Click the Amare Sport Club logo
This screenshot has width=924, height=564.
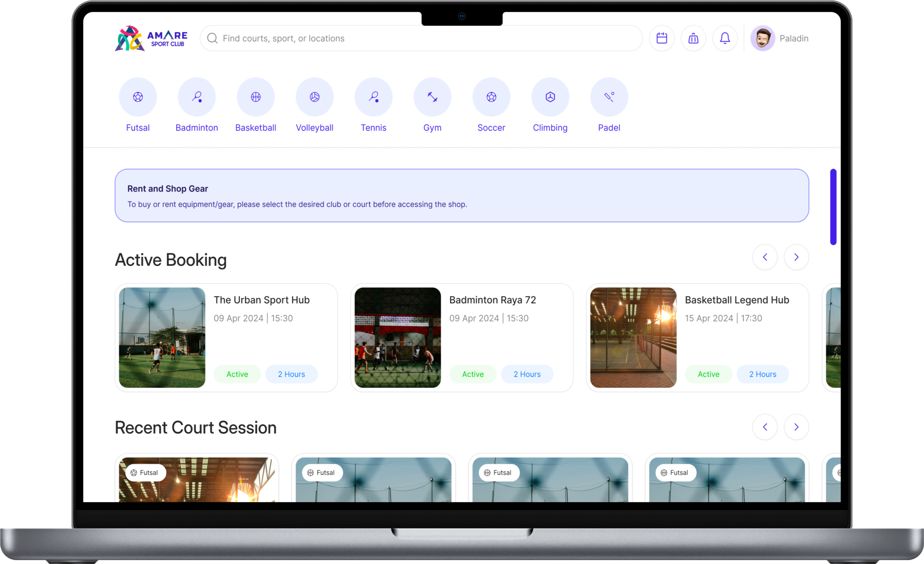pyautogui.click(x=151, y=38)
